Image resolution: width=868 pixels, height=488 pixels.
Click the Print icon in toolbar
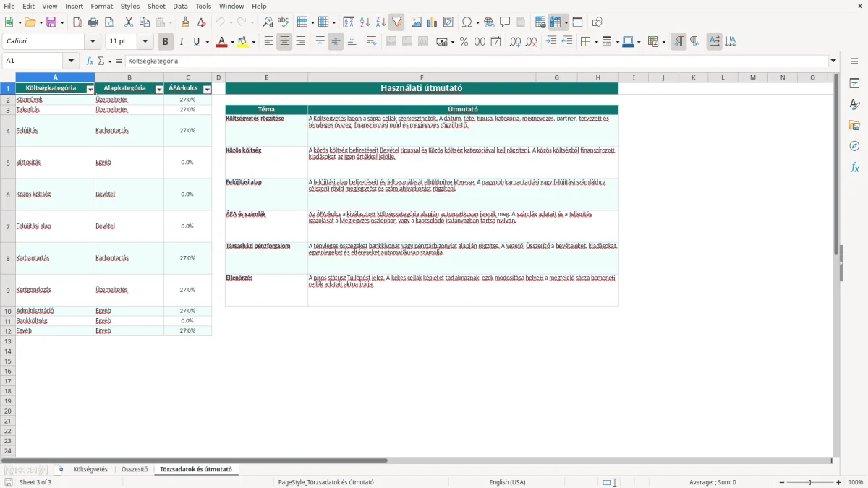(x=93, y=22)
